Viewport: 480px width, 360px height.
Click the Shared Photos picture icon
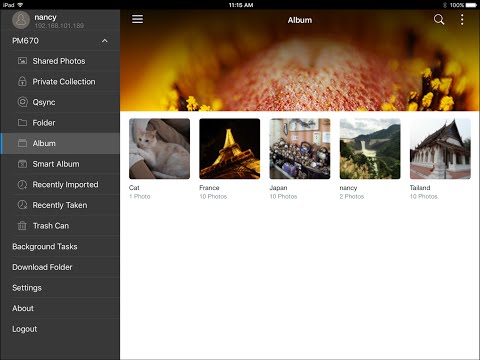[x=22, y=61]
